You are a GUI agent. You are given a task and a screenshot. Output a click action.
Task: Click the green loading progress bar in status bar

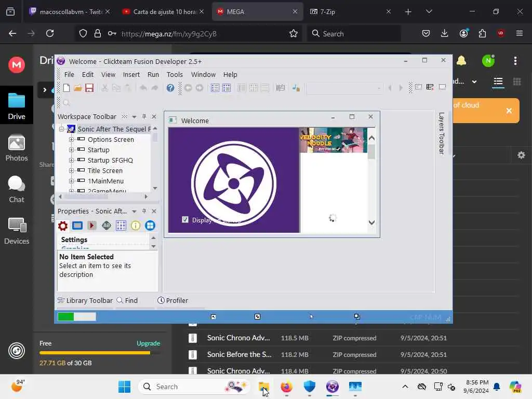[77, 316]
